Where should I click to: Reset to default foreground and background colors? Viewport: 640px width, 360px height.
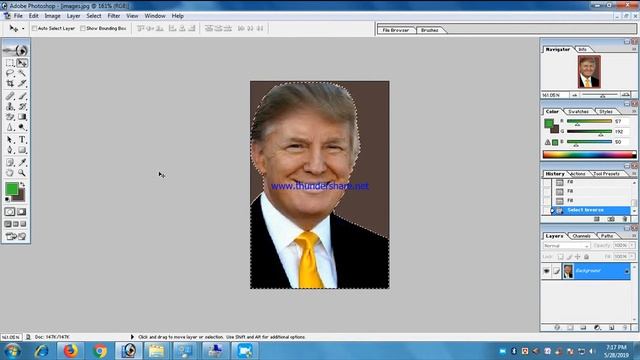pos(7,199)
